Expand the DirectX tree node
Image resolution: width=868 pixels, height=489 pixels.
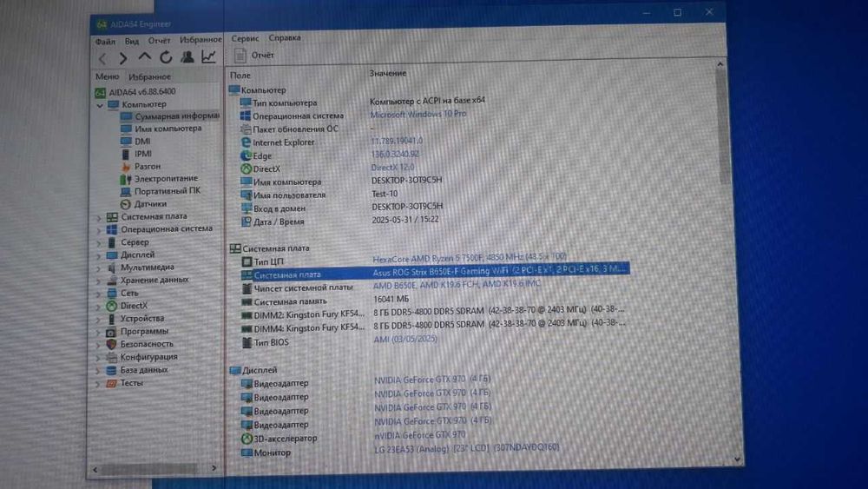tap(99, 307)
